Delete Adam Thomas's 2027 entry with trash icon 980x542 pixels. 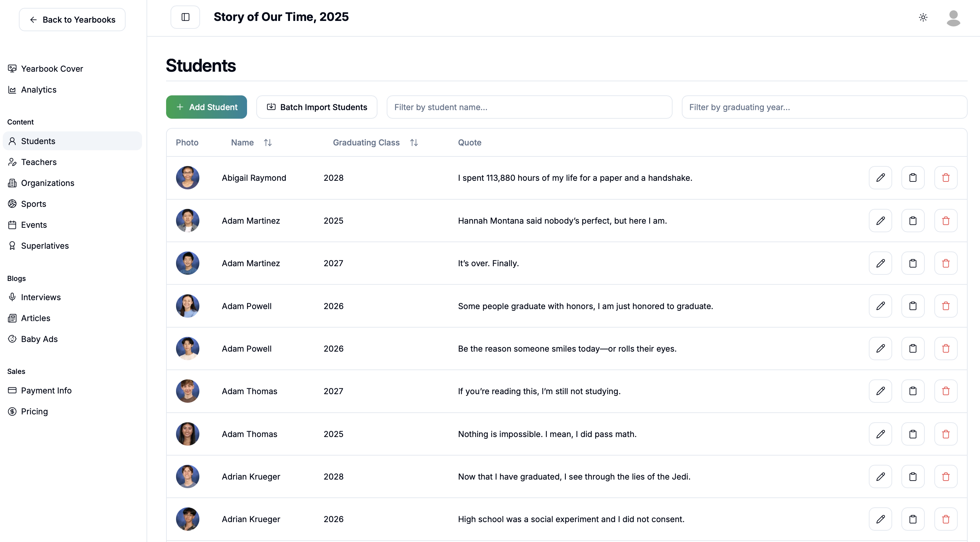click(x=946, y=391)
